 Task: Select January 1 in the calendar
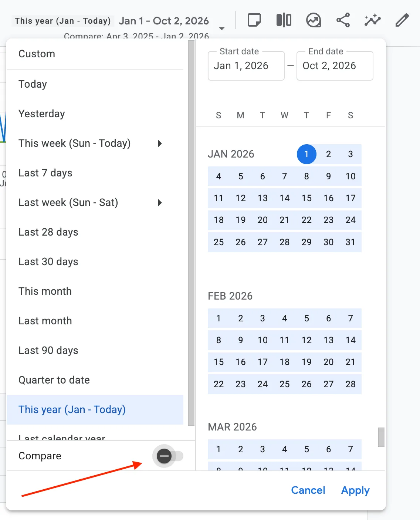306,154
